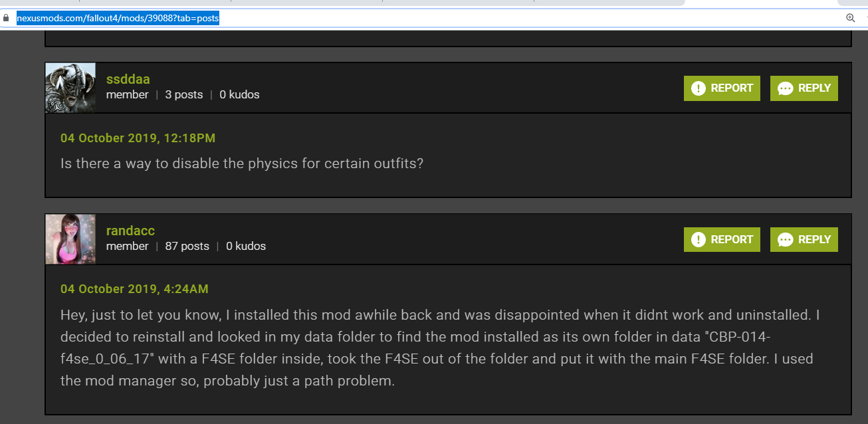The image size is (868, 424).
Task: Report the post by randacc
Action: click(x=722, y=240)
